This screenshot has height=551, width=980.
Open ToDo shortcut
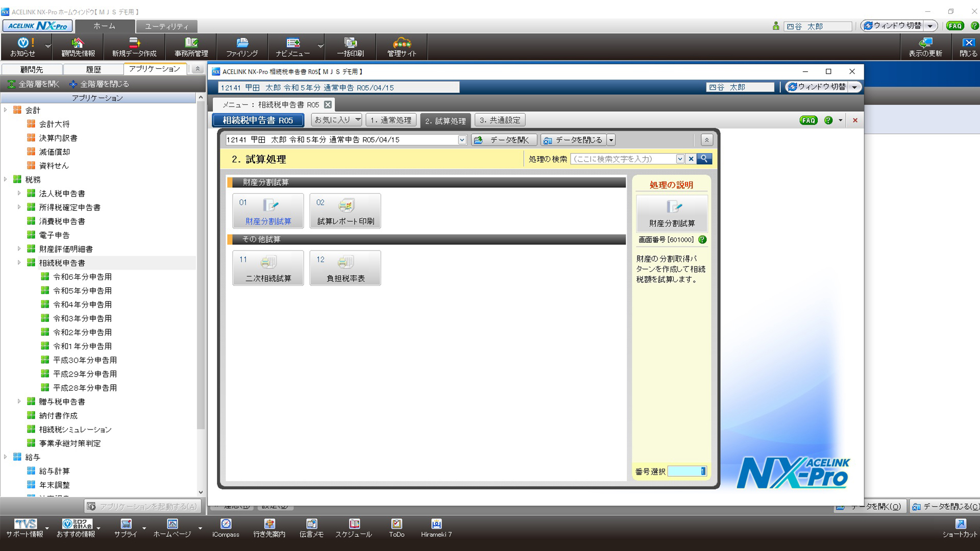tap(397, 528)
